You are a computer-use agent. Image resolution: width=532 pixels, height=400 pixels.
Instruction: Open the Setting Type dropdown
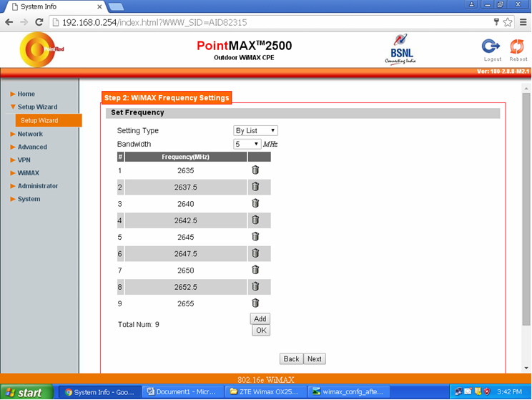[x=255, y=131]
